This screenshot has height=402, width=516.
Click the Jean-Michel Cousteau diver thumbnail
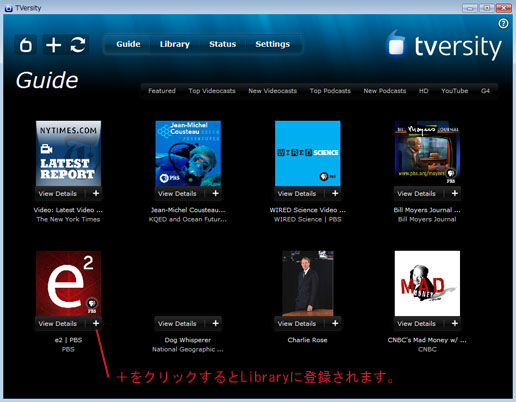pyautogui.click(x=188, y=153)
